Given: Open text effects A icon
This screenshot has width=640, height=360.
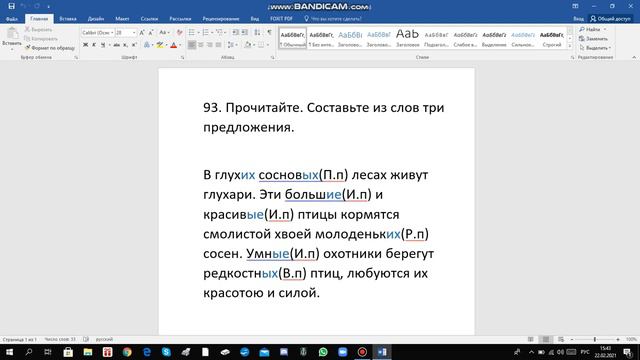Looking at the screenshot, I should click(x=147, y=45).
